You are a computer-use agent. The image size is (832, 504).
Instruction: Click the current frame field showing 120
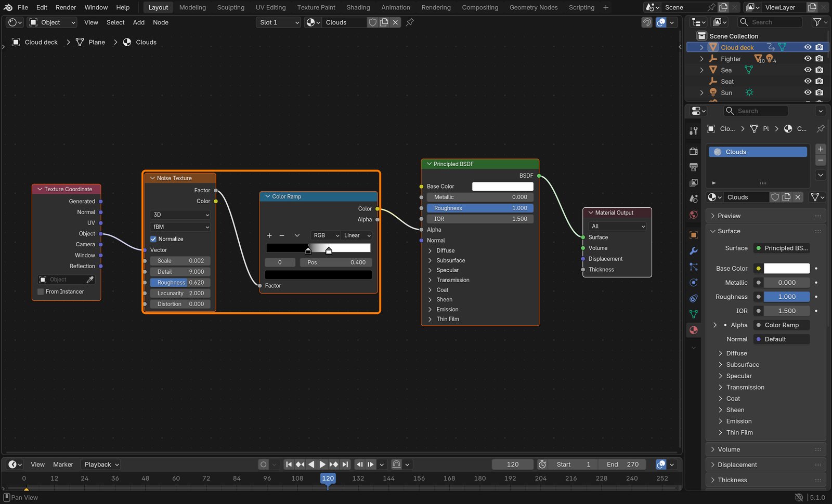click(513, 465)
